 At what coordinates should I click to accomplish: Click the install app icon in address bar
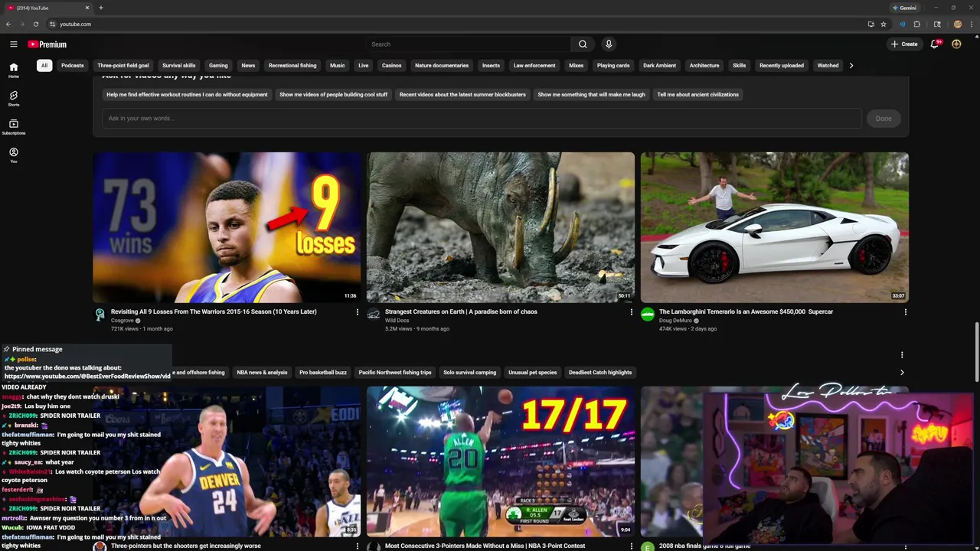tap(871, 24)
